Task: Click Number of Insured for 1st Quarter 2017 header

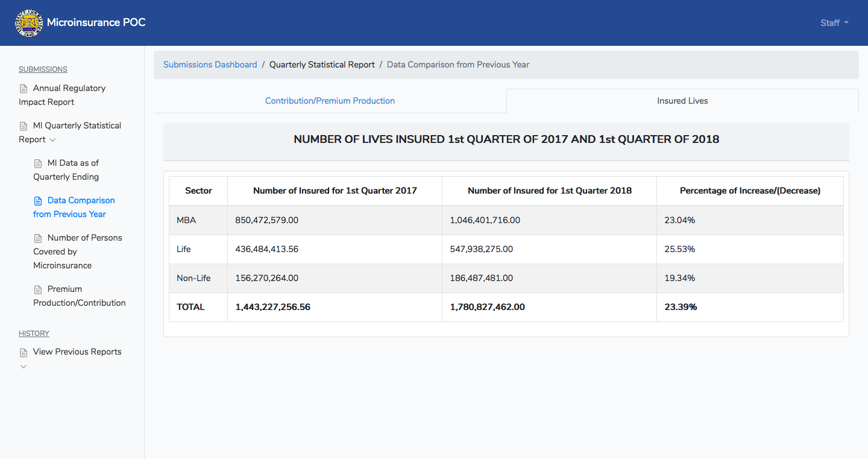Action: click(x=335, y=191)
